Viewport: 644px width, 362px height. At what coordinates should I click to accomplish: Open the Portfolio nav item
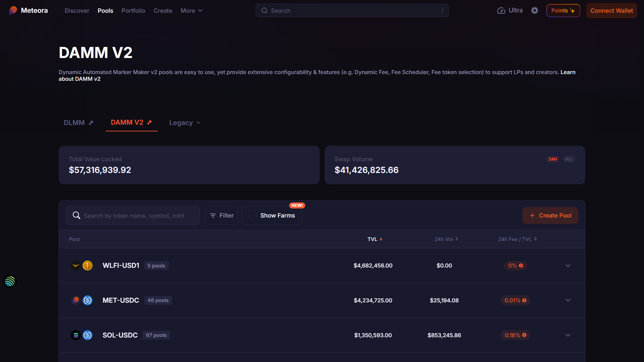[x=133, y=11]
